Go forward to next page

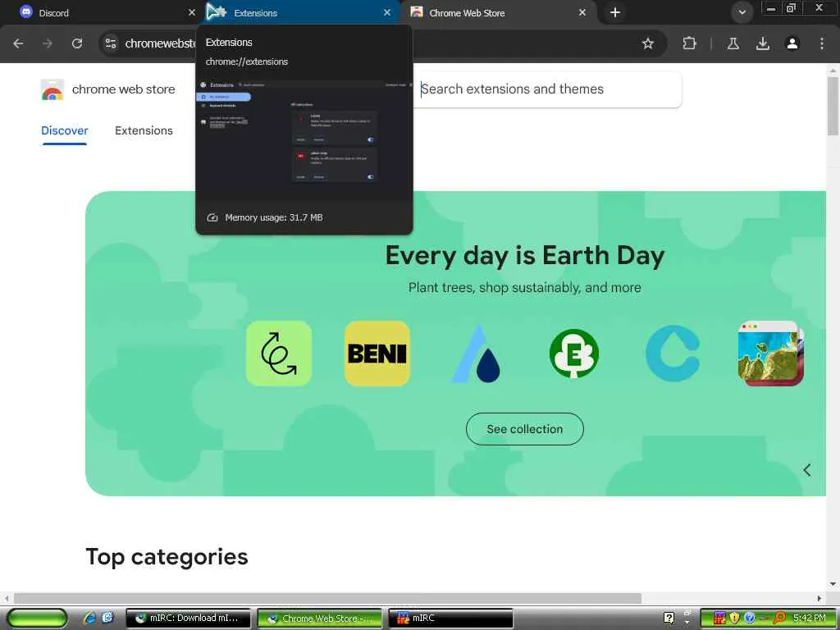click(48, 43)
